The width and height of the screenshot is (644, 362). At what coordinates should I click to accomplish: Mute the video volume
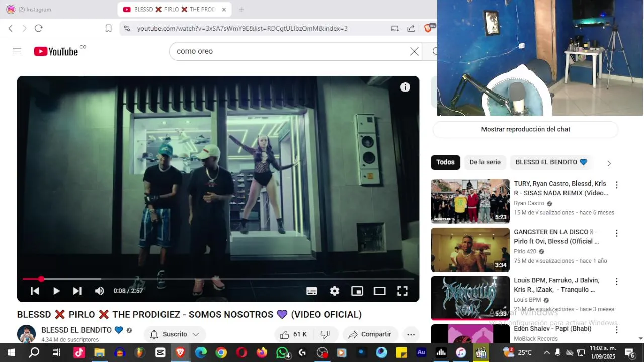(x=100, y=291)
